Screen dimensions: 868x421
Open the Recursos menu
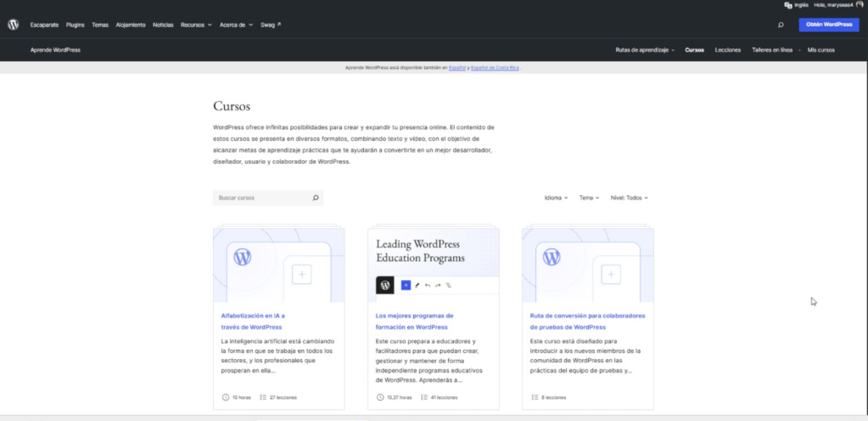[196, 25]
